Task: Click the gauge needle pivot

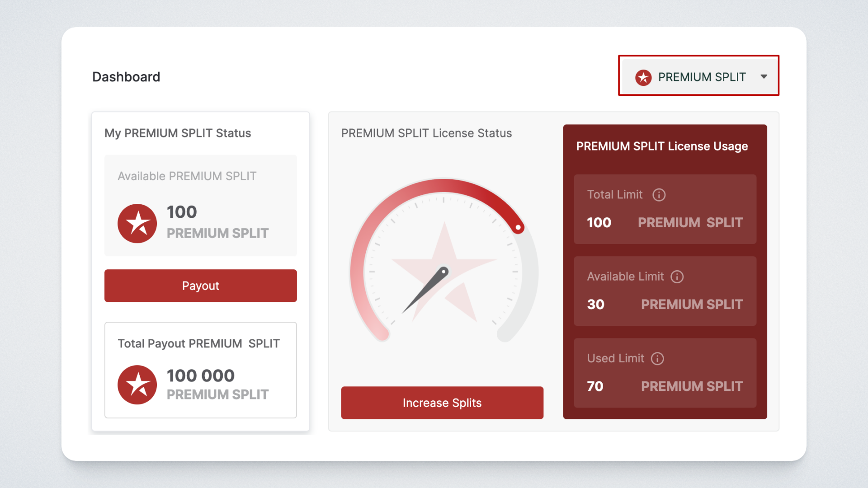Action: coord(444,272)
